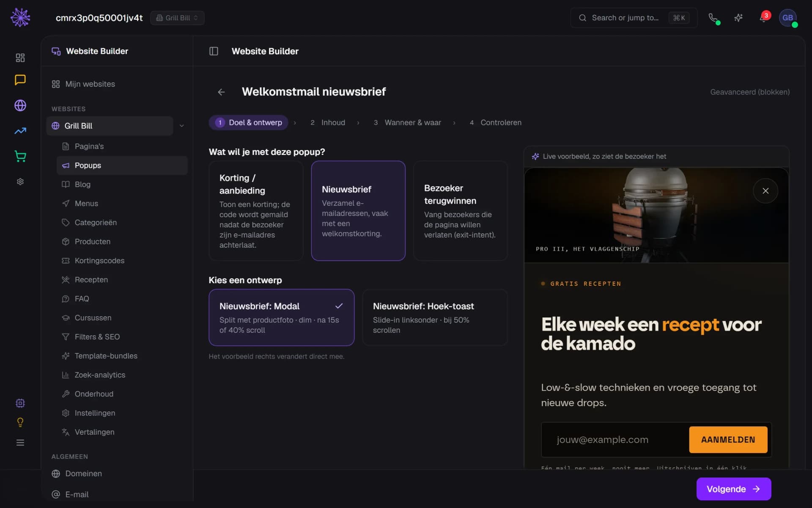Go to step 2 Inhoud
Viewport: 812px width, 508px height.
pos(328,122)
